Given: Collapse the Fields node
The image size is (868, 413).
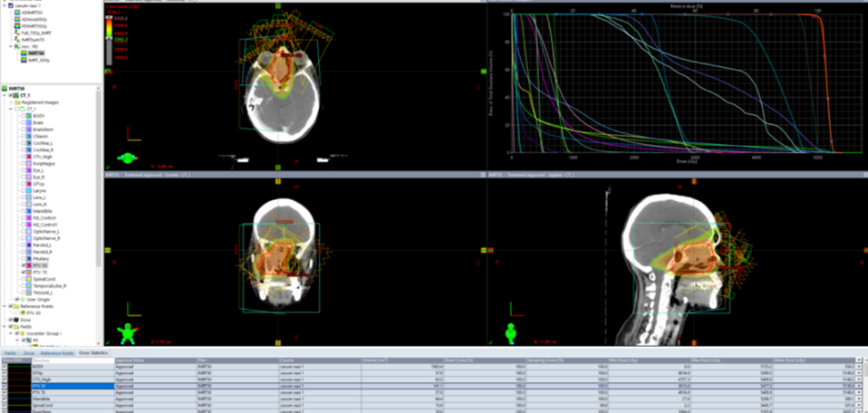Looking at the screenshot, I should click(x=5, y=327).
